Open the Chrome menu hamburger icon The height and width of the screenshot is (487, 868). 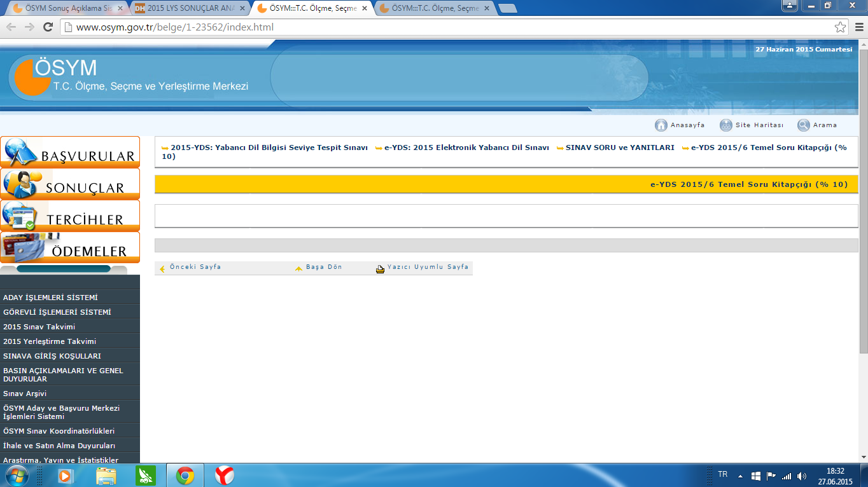(858, 27)
